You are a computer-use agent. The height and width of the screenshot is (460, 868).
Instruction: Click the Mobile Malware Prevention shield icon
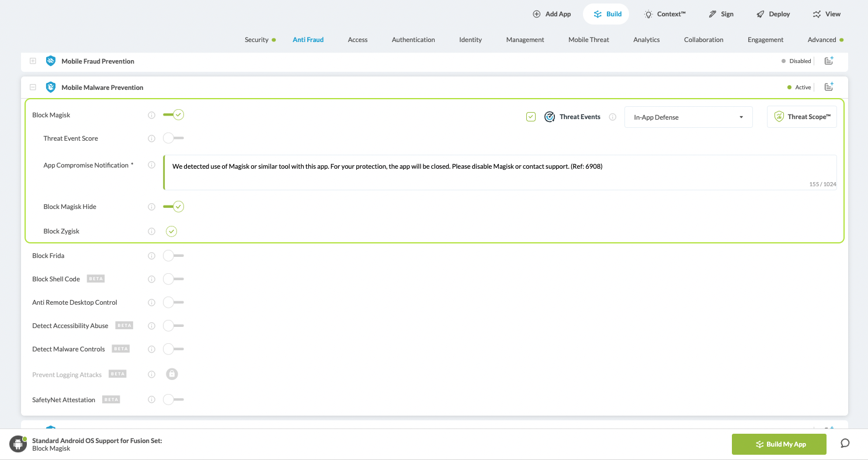coord(51,88)
